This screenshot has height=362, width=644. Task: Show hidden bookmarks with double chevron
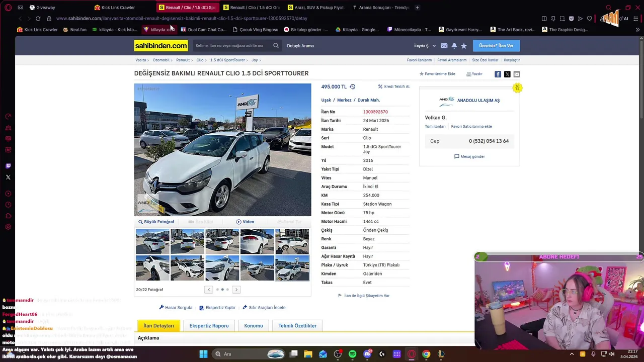coord(637,30)
